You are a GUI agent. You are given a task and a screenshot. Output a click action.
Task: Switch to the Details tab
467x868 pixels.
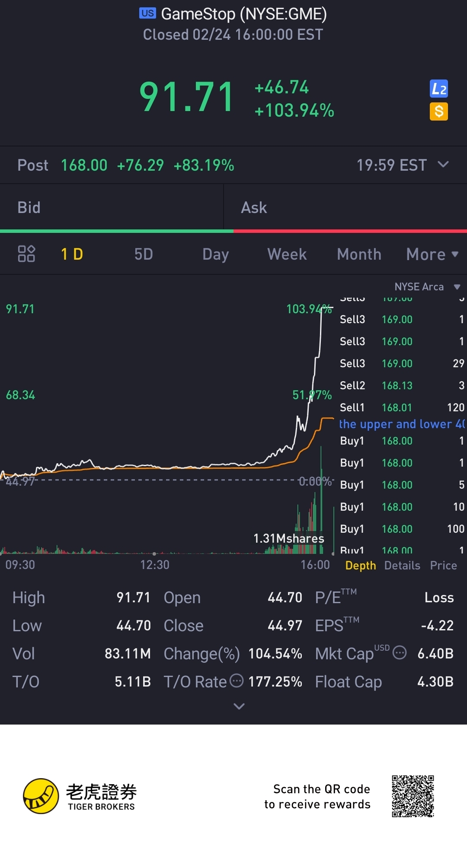coord(402,566)
